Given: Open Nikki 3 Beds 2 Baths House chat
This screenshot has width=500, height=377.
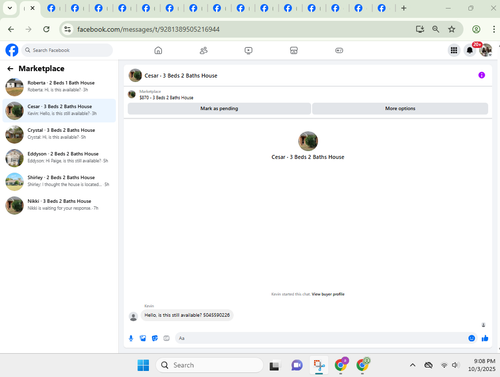Looking at the screenshot, I should [59, 205].
